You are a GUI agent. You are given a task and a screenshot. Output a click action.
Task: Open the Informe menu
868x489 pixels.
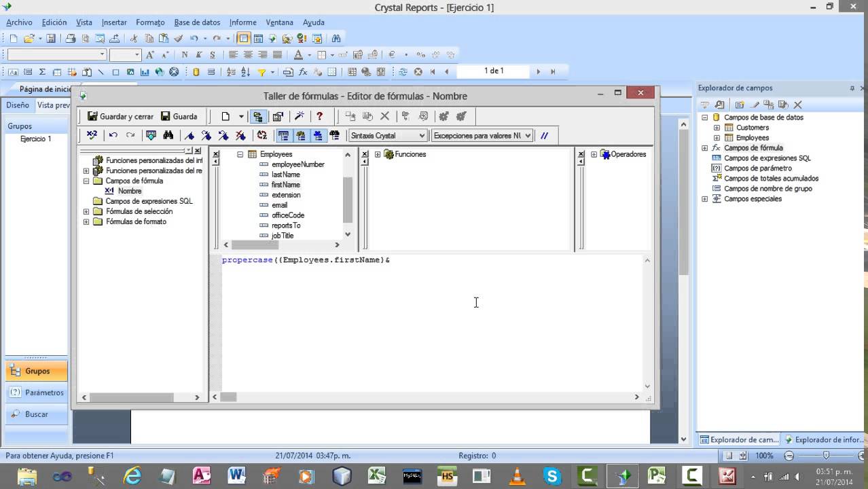[243, 22]
